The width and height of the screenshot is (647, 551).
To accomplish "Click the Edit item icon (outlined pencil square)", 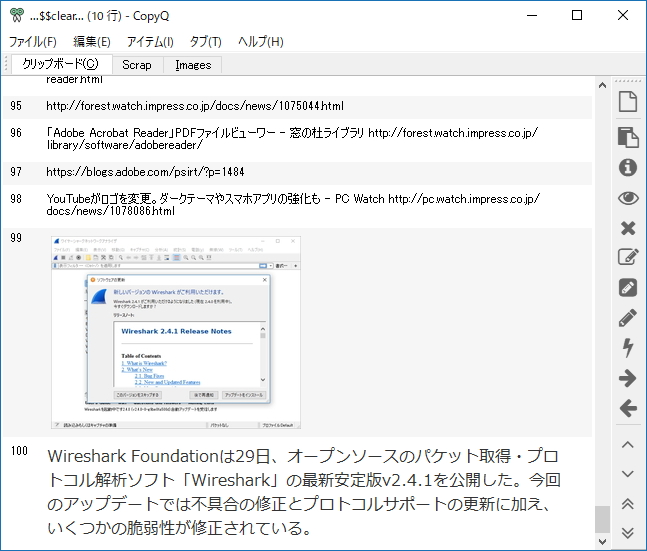I will tap(628, 257).
